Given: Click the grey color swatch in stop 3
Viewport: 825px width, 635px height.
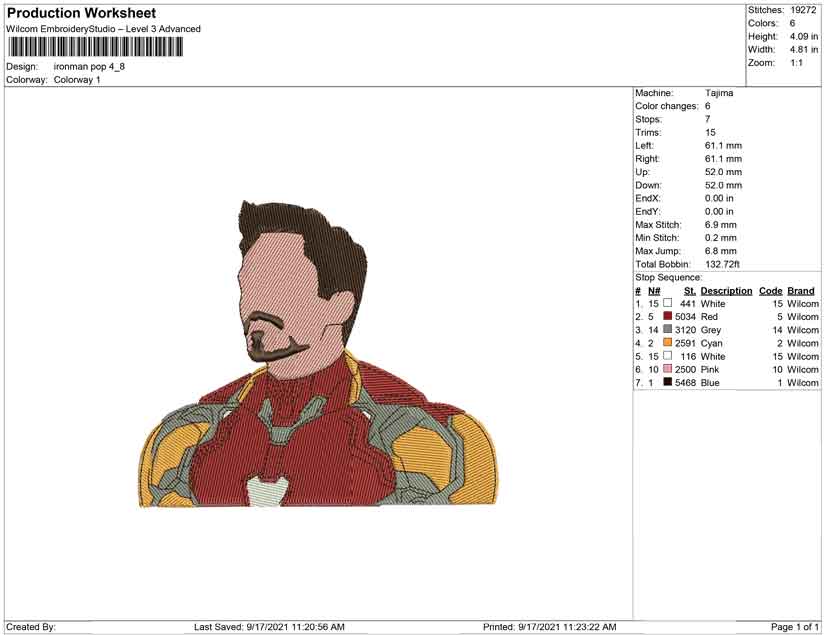Looking at the screenshot, I should click(667, 329).
